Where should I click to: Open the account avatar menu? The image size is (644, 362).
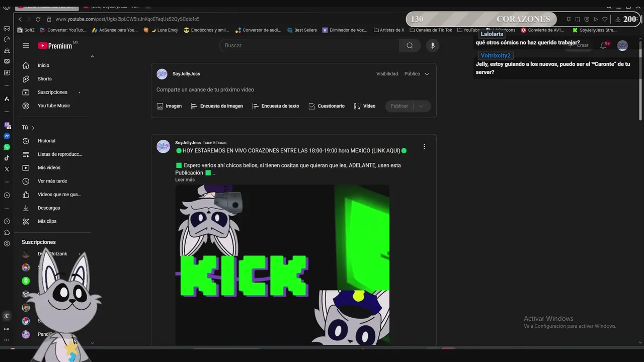[622, 46]
